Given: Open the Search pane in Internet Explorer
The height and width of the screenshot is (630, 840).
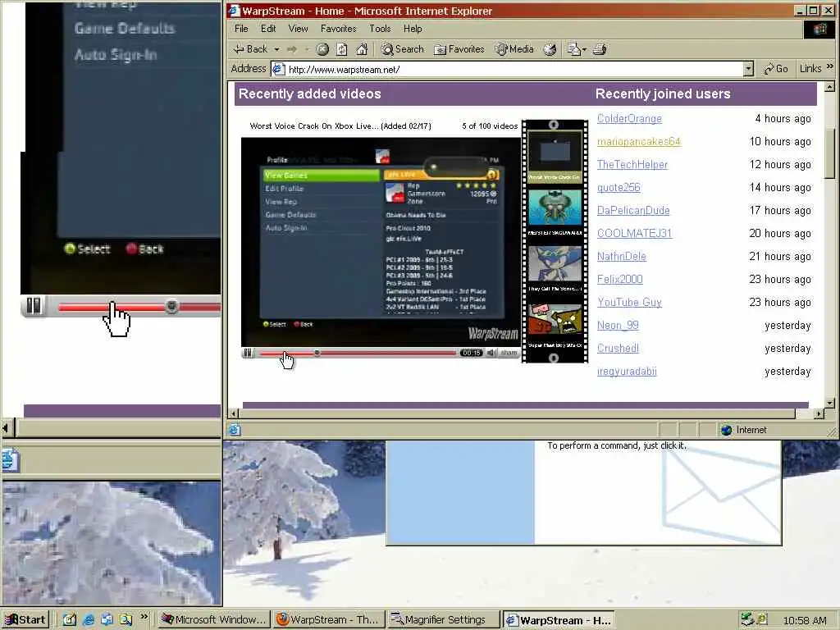Looking at the screenshot, I should [402, 49].
